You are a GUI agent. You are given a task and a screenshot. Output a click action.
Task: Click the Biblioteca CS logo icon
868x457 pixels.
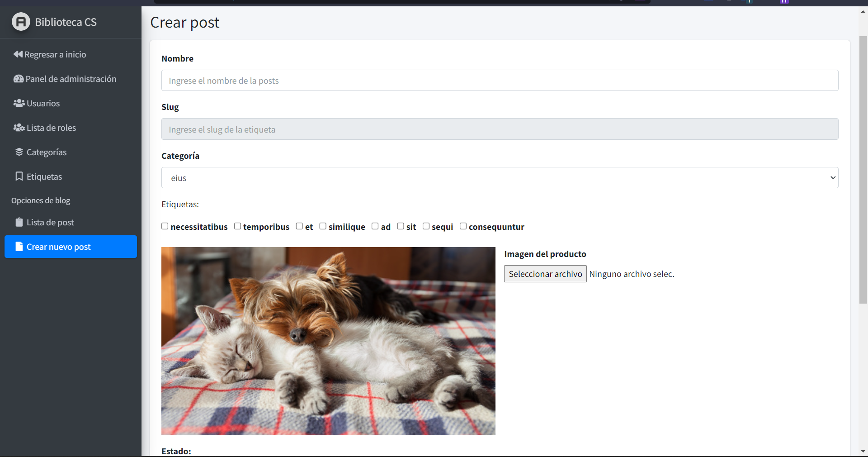[21, 22]
